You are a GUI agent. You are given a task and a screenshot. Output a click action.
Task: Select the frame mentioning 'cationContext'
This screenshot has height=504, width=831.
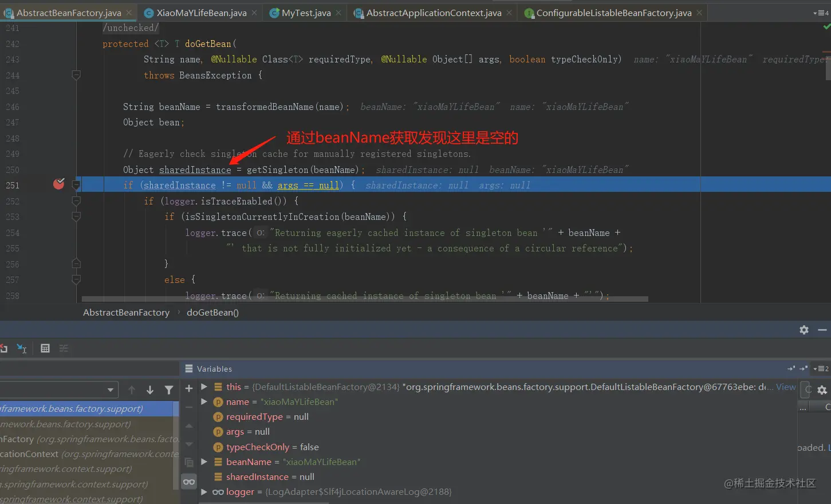(x=89, y=454)
